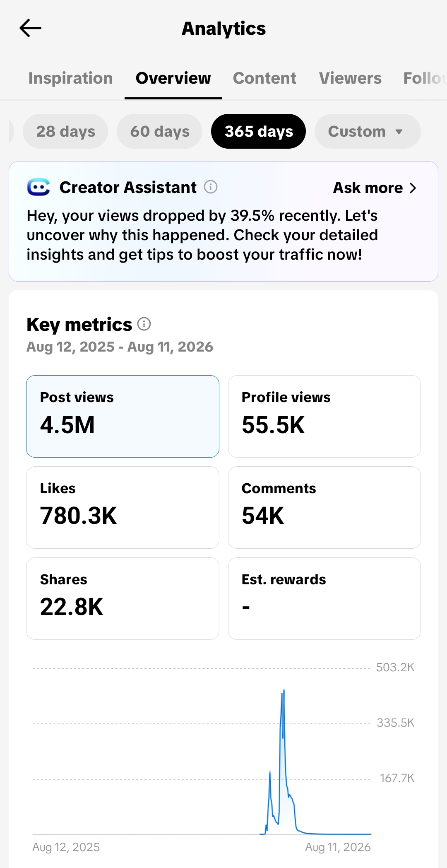Image resolution: width=447 pixels, height=868 pixels.
Task: Open the Followers tab
Action: (425, 78)
